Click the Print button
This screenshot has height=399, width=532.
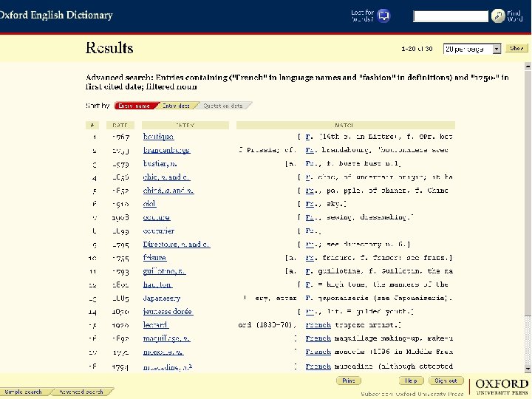point(349,381)
